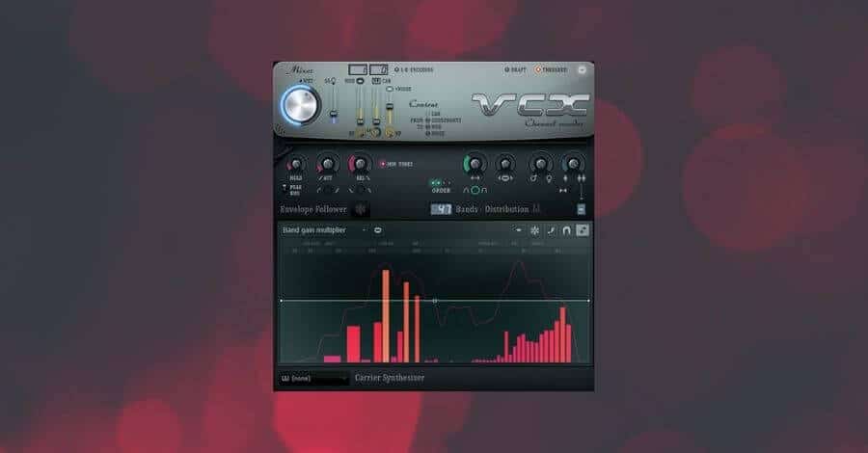Enable Threaded processing option
This screenshot has height=453, width=868.
point(551,69)
